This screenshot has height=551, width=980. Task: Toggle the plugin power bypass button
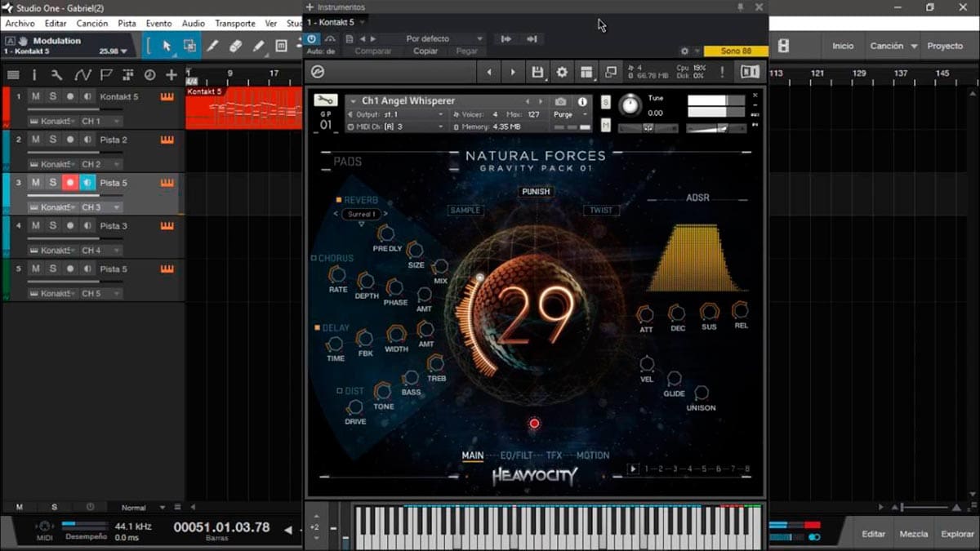coord(312,38)
